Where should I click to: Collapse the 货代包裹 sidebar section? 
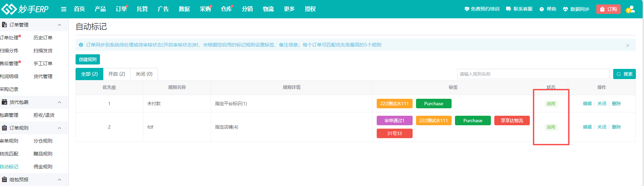coord(60,102)
